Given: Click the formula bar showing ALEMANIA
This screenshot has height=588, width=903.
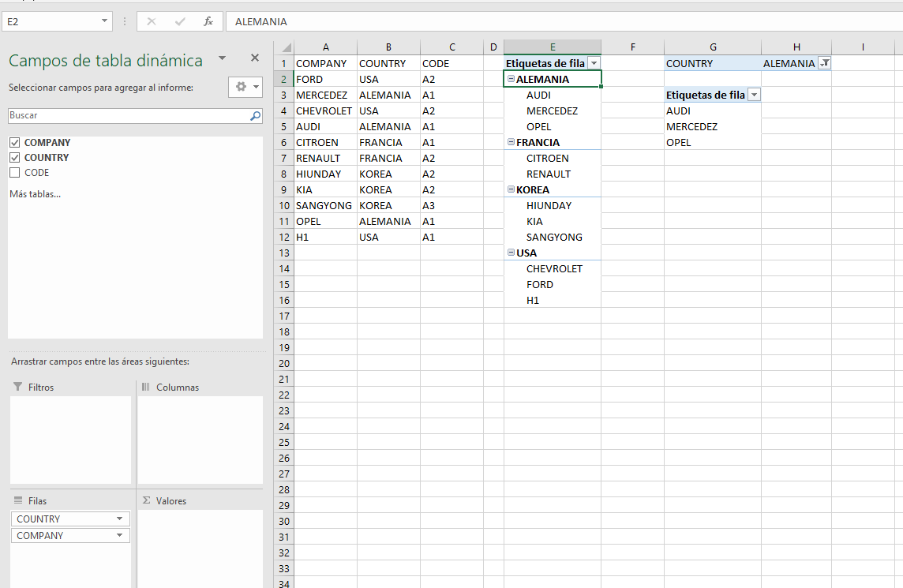Looking at the screenshot, I should coord(564,21).
